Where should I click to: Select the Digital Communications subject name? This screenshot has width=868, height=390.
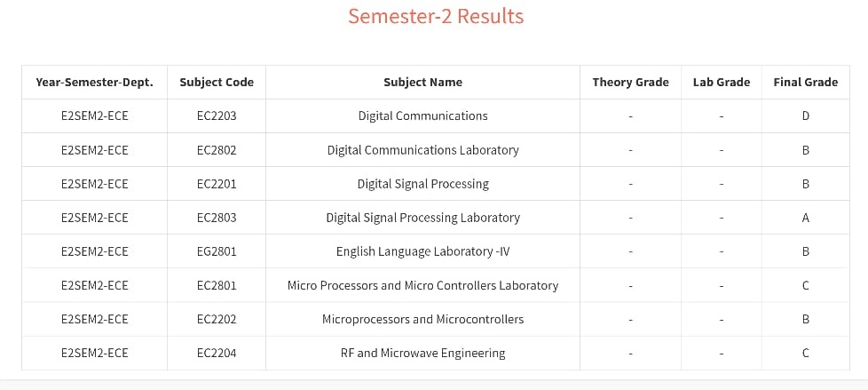[423, 116]
